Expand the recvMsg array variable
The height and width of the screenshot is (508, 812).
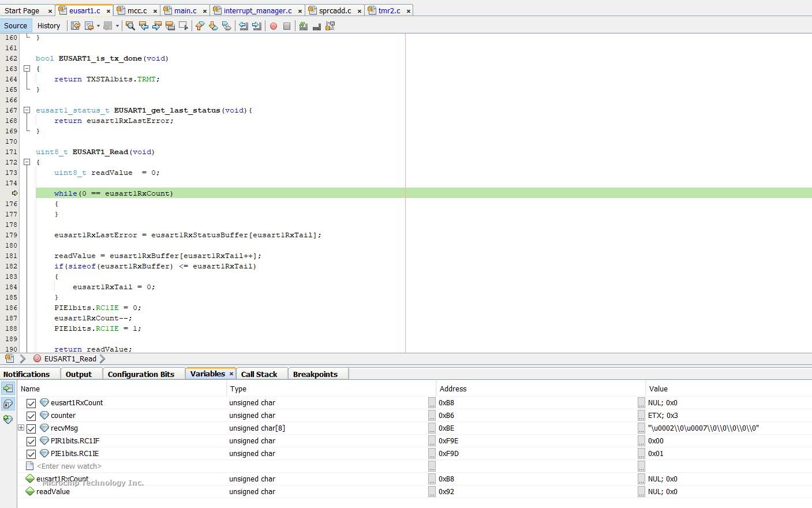coord(21,428)
